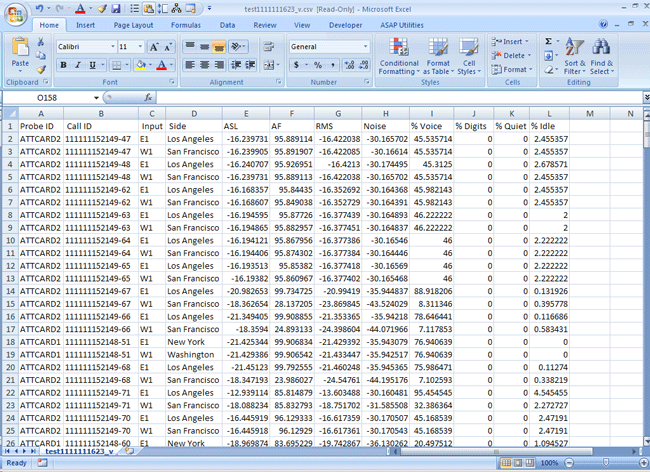Open Microsoft Excel Help
Image resolution: width=650 pixels, height=472 pixels.
(604, 24)
